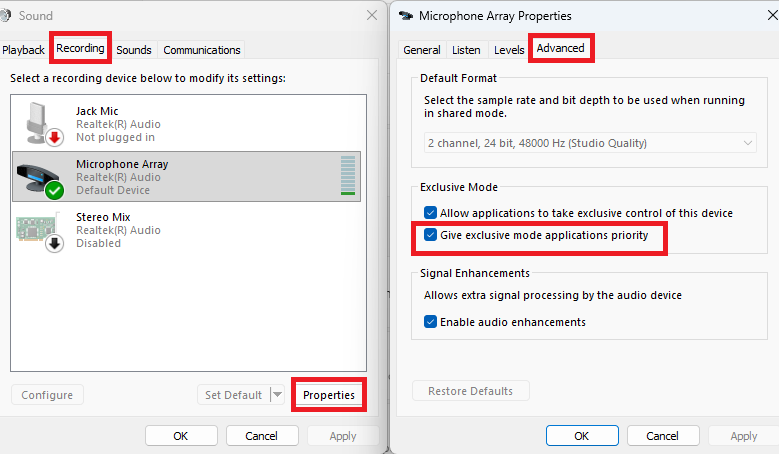Click the Microphone Array level meter
The height and width of the screenshot is (454, 782).
point(348,175)
